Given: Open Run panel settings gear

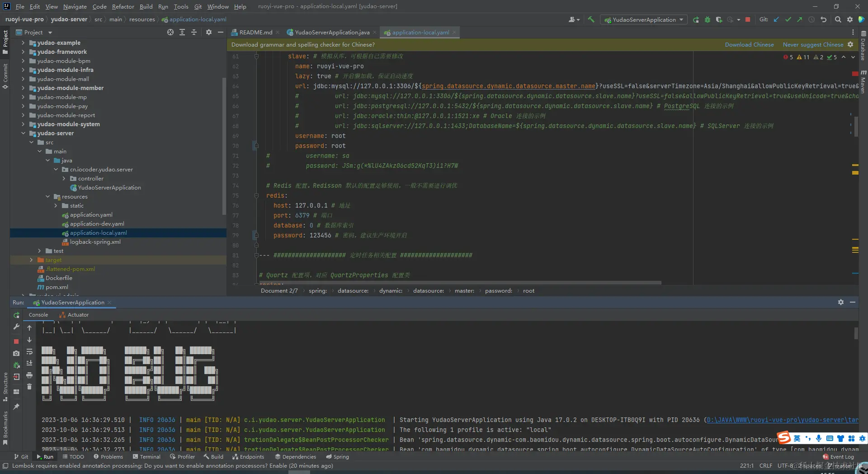Looking at the screenshot, I should (841, 302).
